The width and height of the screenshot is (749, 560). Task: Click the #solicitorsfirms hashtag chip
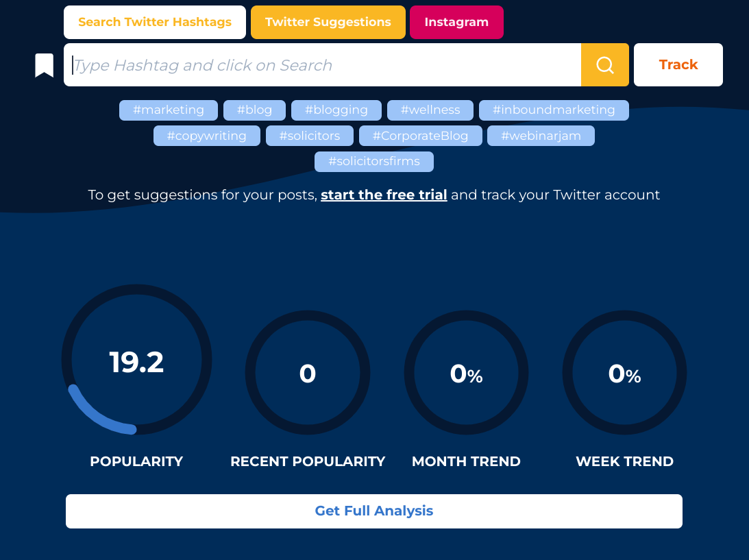coord(374,162)
